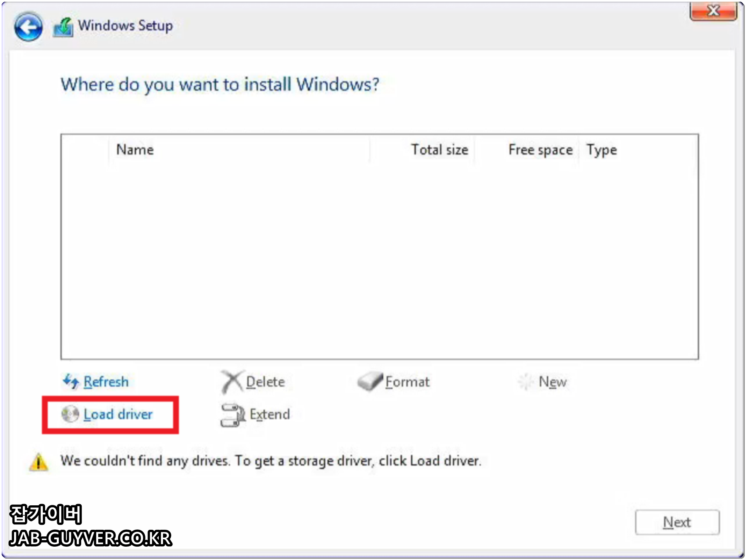This screenshot has height=560, width=746.
Task: Click the Format link text
Action: [407, 381]
